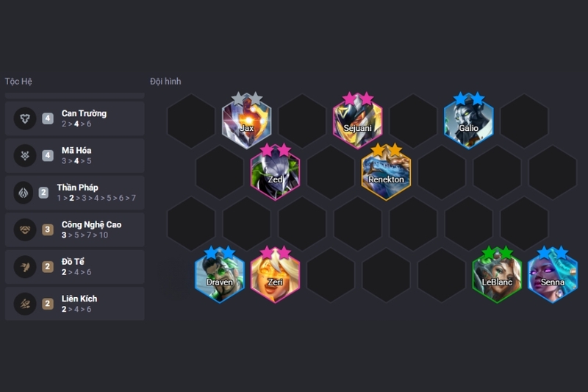
Task: Open the Mã Hóa trait row
Action: coord(75,156)
